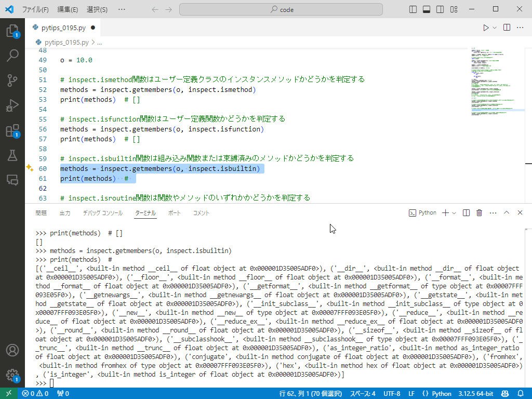Image resolution: width=532 pixels, height=399 pixels.
Task: Click the UTF-8 encoding in status bar
Action: click(x=392, y=393)
